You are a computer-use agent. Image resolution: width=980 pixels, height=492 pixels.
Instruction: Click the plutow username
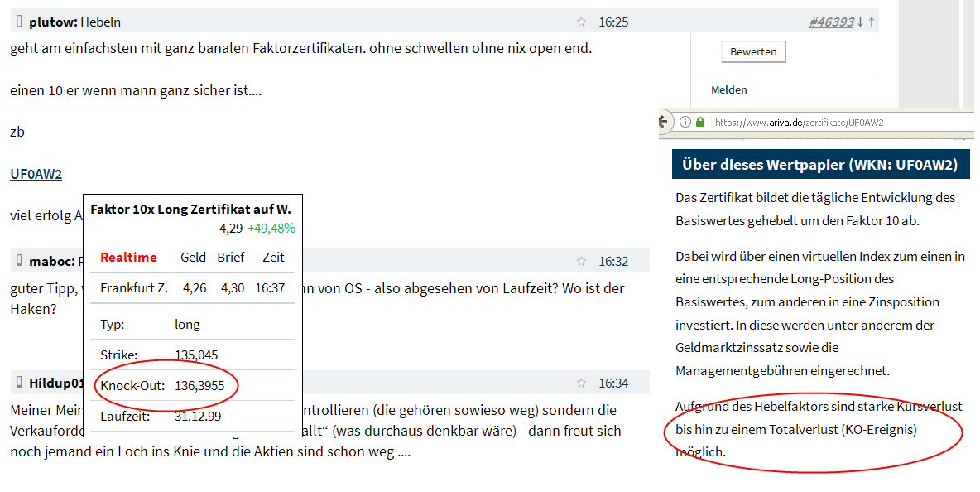(x=50, y=22)
